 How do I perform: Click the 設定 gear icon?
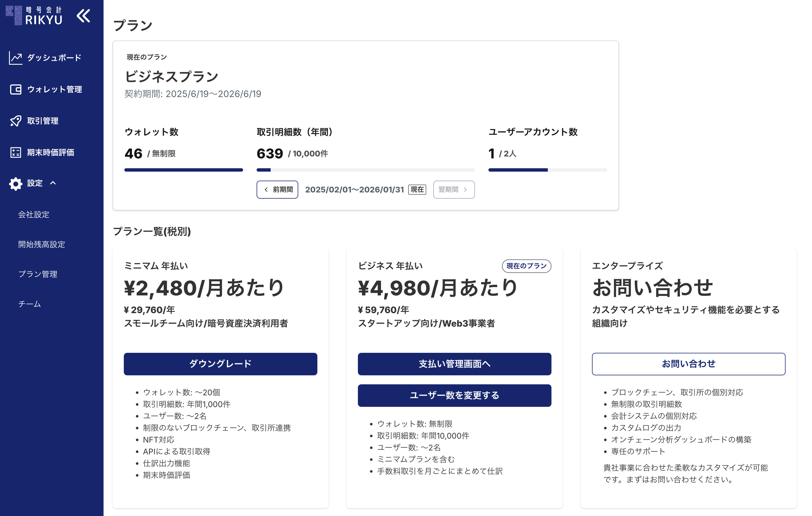pos(15,183)
